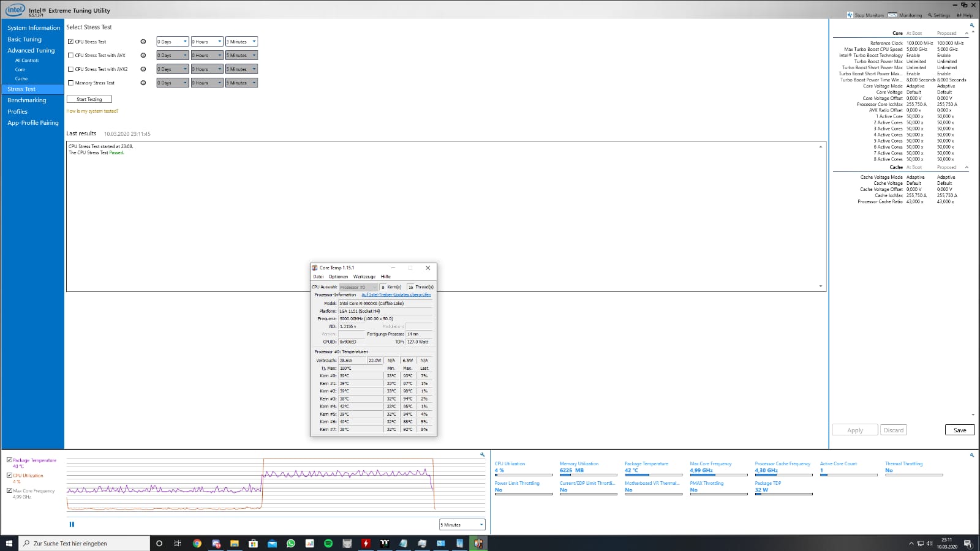
Task: Toggle CPU Utilization graph checkbox
Action: (9, 475)
